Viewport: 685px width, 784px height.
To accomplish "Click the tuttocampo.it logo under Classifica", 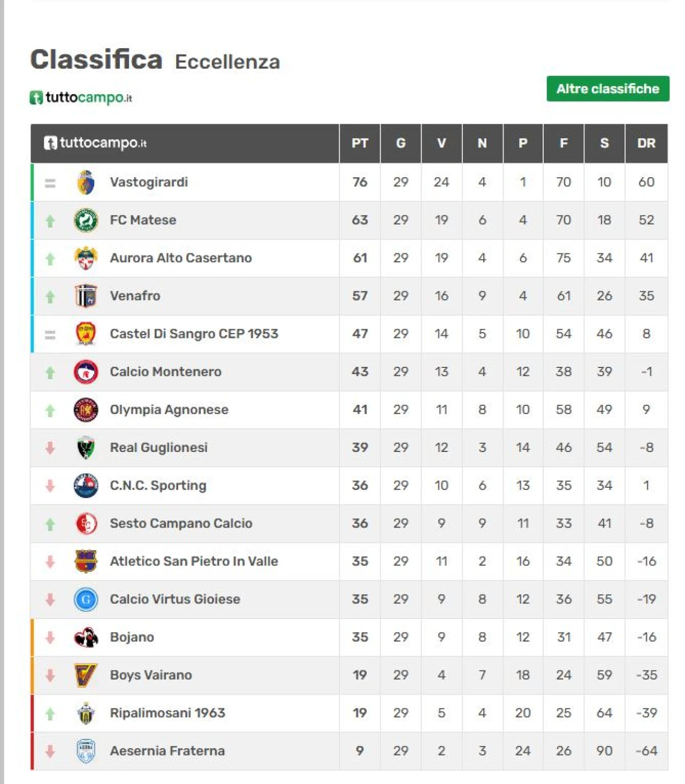I will coord(81,97).
